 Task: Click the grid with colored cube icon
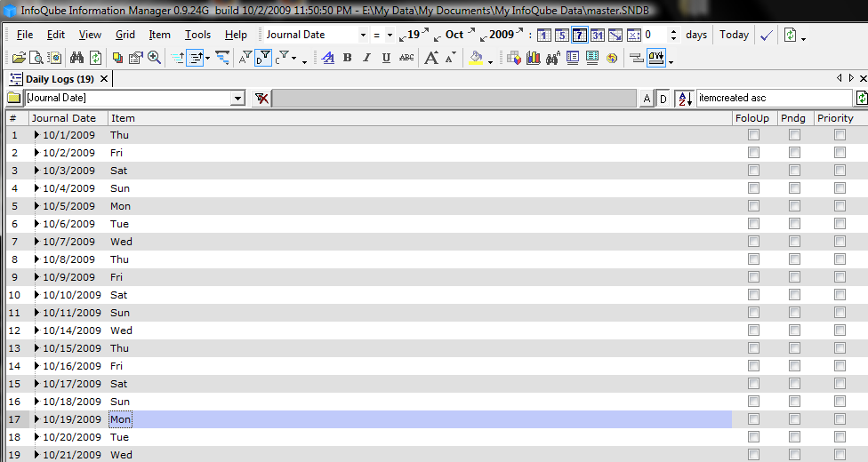pos(514,58)
